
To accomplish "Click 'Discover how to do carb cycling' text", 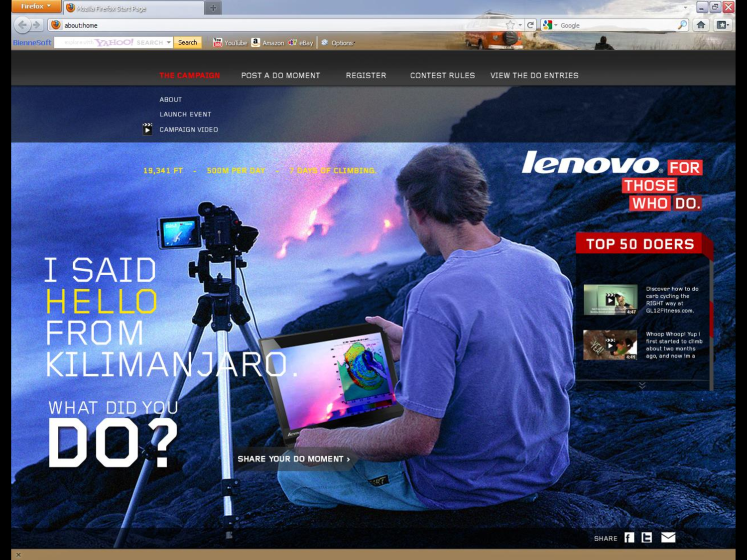I will click(x=672, y=300).
